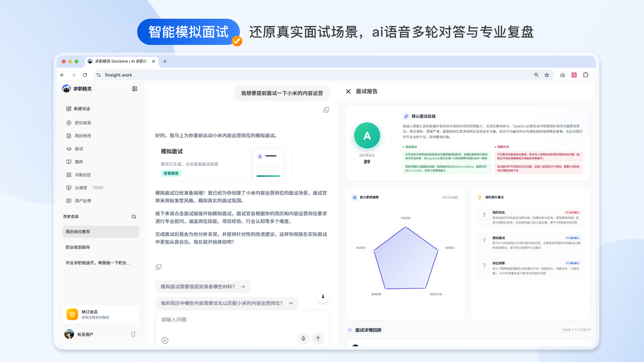
Task: Click the grade A score badge
Action: coord(367,135)
